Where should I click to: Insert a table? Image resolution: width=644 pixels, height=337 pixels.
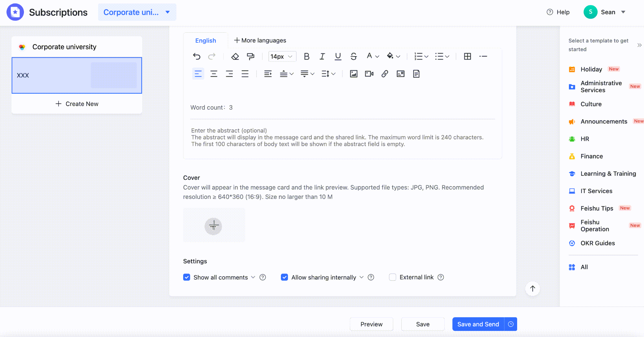coord(467,57)
